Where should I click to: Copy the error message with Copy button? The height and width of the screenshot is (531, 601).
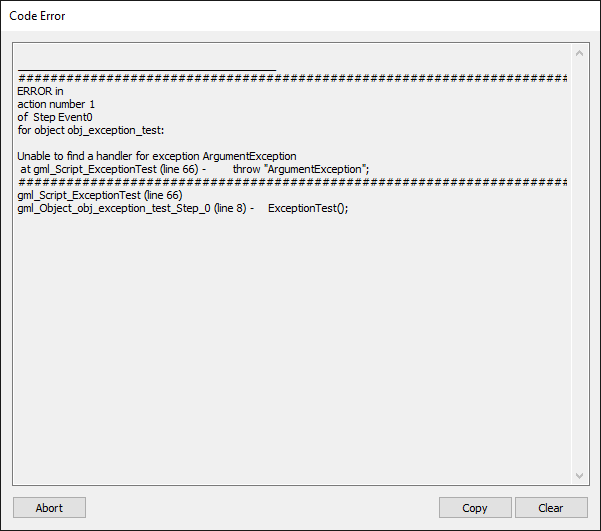click(x=475, y=508)
